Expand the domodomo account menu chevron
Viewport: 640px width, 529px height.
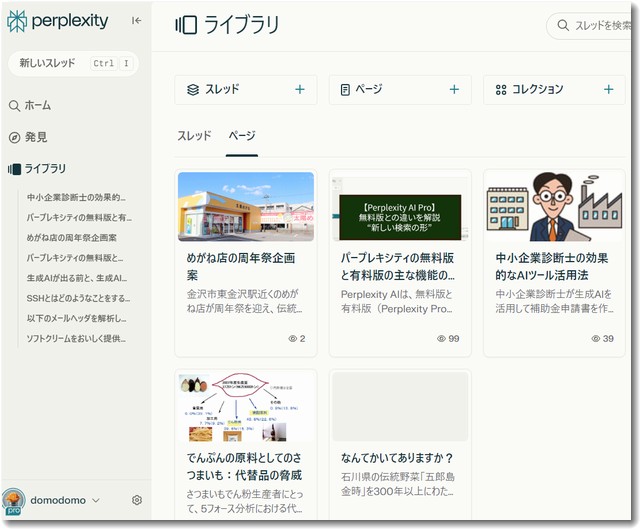point(96,500)
